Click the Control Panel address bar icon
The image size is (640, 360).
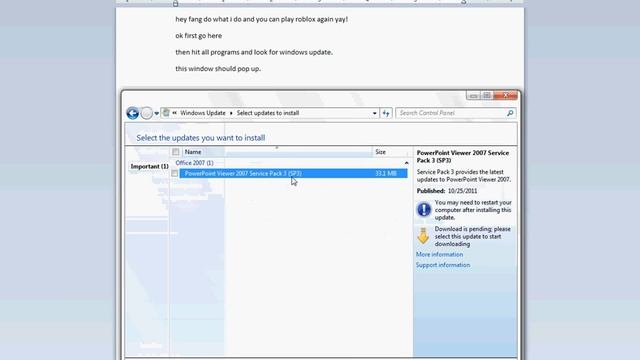pos(166,113)
